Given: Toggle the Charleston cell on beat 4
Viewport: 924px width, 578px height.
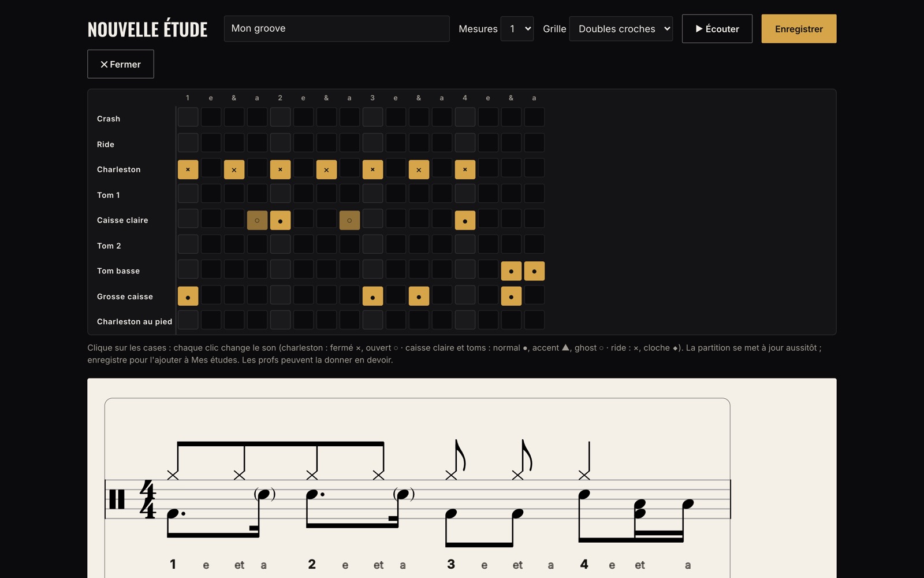Looking at the screenshot, I should point(465,169).
